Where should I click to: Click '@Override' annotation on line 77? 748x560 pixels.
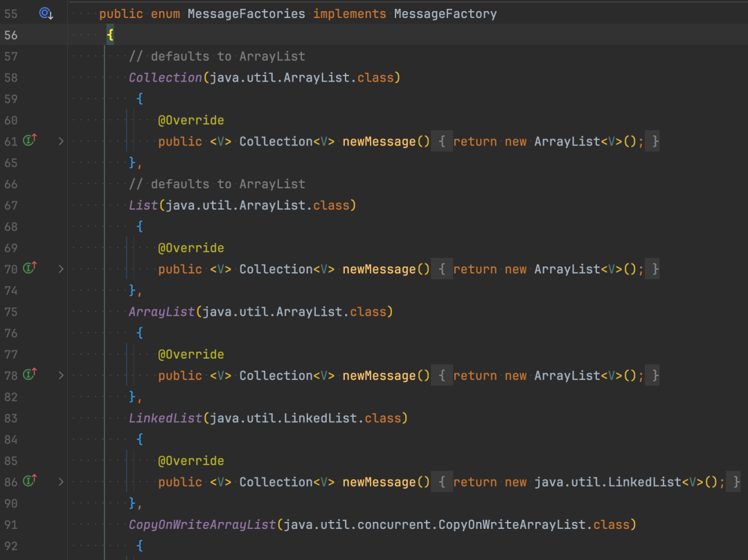point(191,354)
